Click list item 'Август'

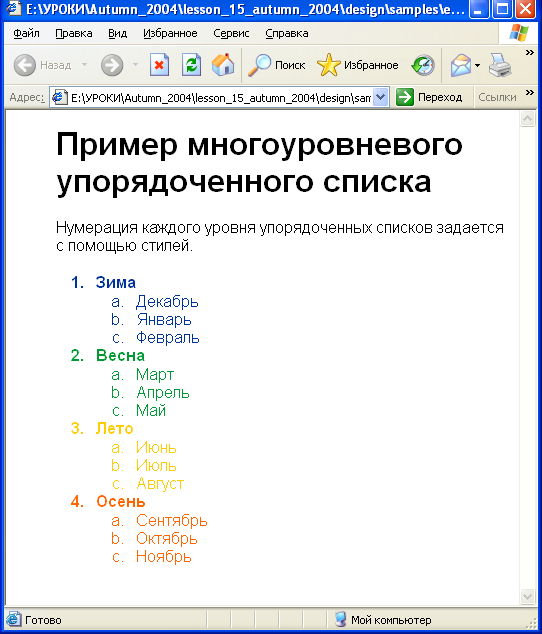pyautogui.click(x=160, y=484)
